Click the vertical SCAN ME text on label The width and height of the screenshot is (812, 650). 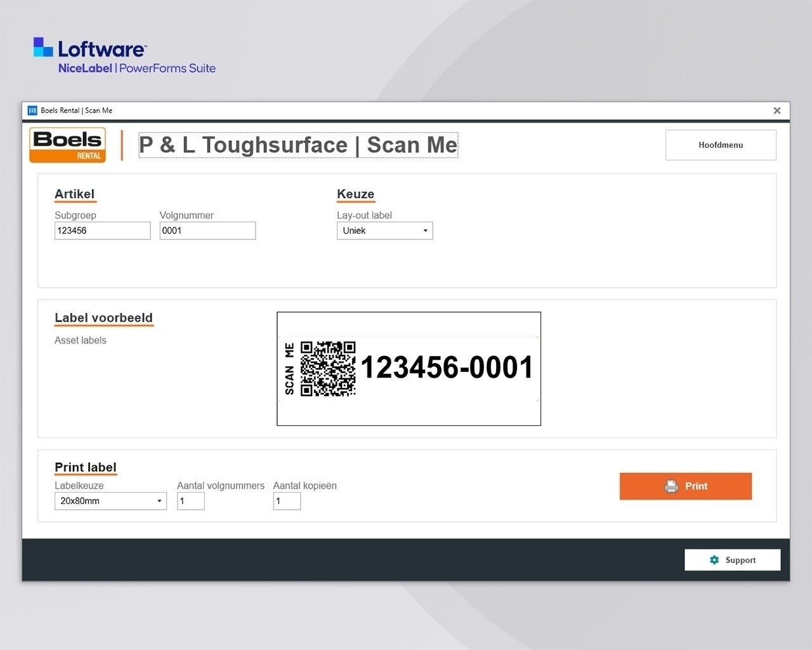pyautogui.click(x=289, y=369)
